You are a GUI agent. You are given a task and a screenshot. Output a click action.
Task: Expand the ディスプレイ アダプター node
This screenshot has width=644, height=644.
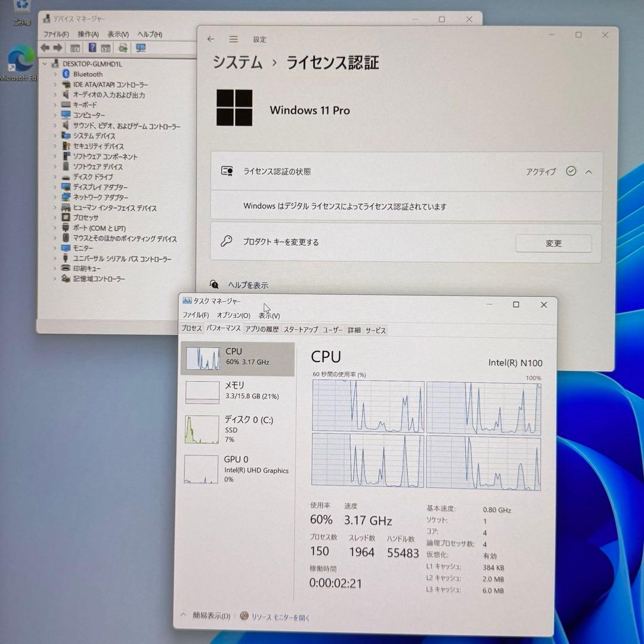click(55, 187)
